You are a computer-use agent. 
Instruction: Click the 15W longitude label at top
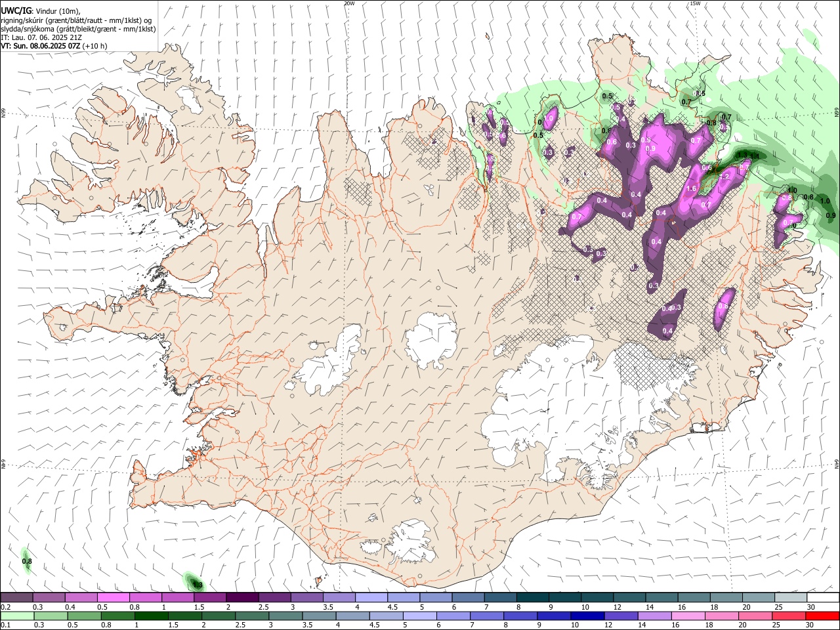[694, 3]
